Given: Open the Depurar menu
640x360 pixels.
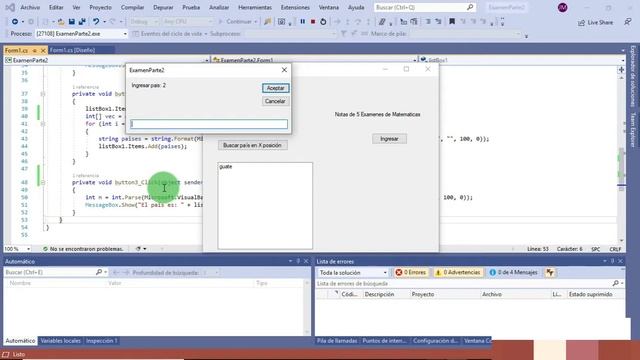Looking at the screenshot, I should (x=163, y=7).
